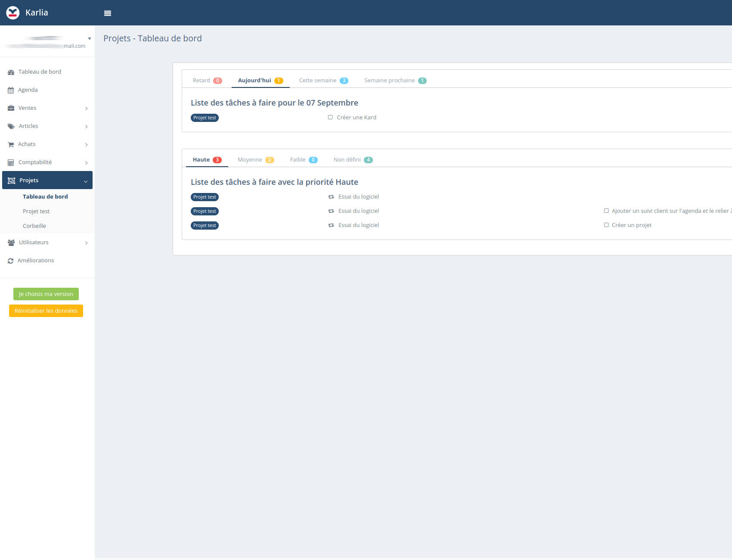This screenshot has height=560, width=732.
Task: Open the Tableau de bord submenu under Projets
Action: coord(45,196)
